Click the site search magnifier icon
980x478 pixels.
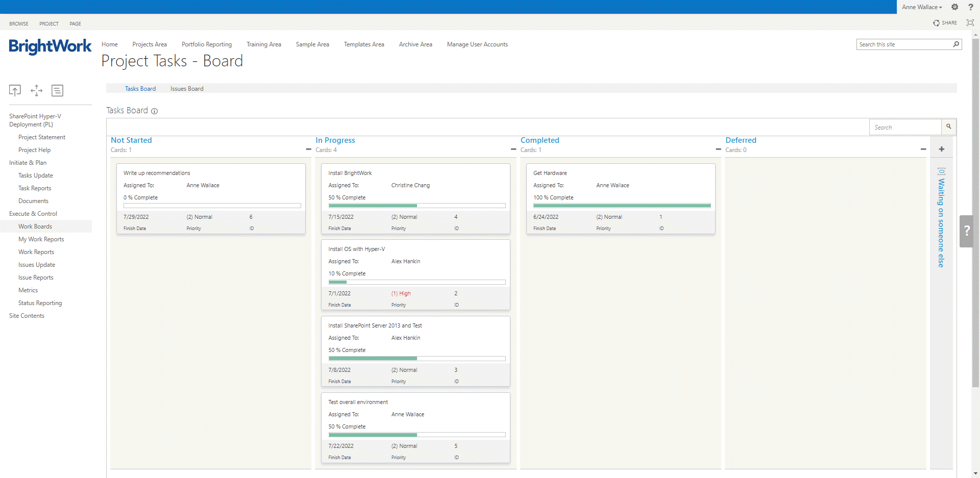[x=956, y=44]
